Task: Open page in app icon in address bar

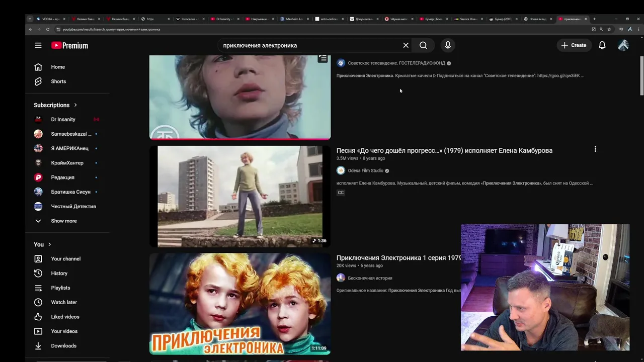Action: click(594, 29)
